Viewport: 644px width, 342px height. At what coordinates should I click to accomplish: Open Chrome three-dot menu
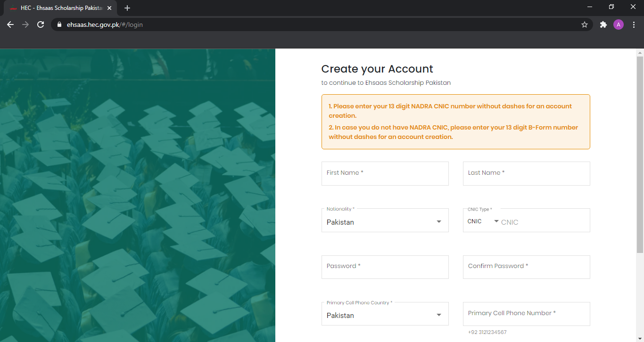[x=634, y=24]
